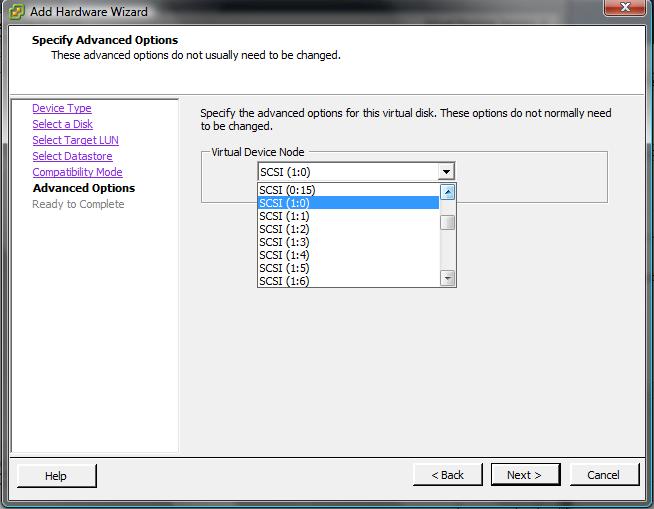The image size is (654, 509).
Task: Click the dropdown list scroll down arrow
Action: point(448,278)
